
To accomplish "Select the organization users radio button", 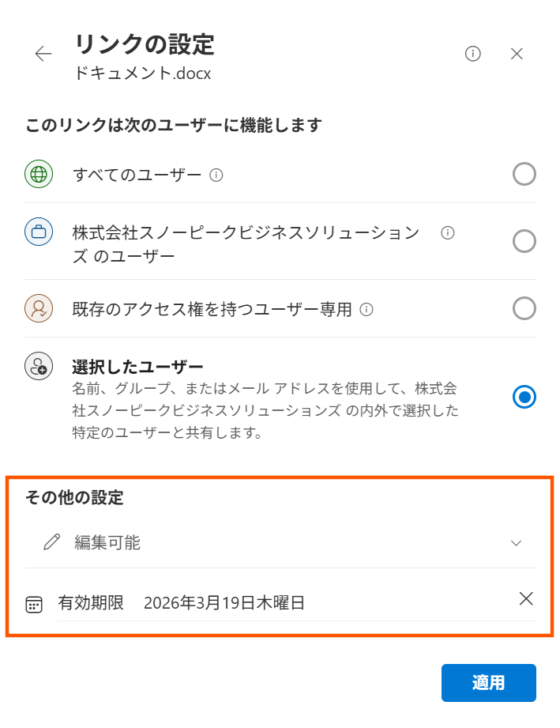I will 524,240.
